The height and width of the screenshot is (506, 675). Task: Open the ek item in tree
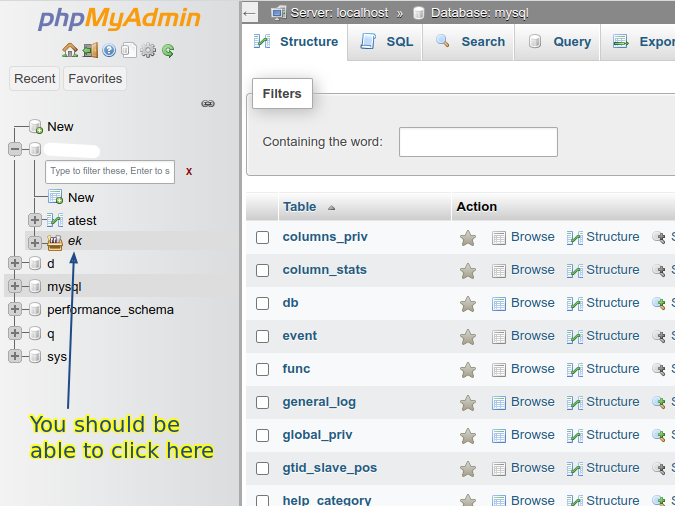(74, 241)
